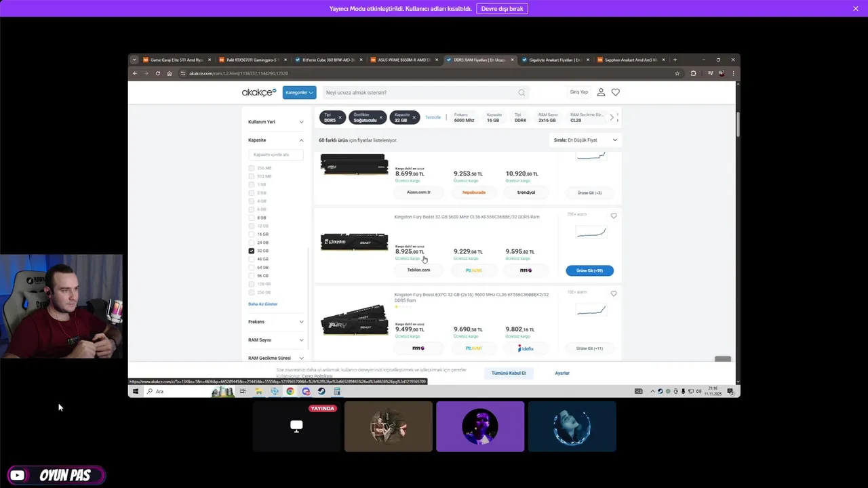Favorite the Fury Beast EXPO 2x16 RAM
Image resolution: width=868 pixels, height=488 pixels.
click(614, 294)
